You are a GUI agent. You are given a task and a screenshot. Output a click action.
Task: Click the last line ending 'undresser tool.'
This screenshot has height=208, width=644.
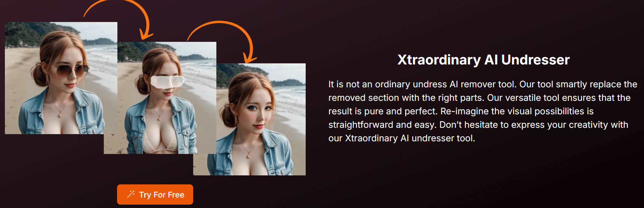click(x=402, y=138)
